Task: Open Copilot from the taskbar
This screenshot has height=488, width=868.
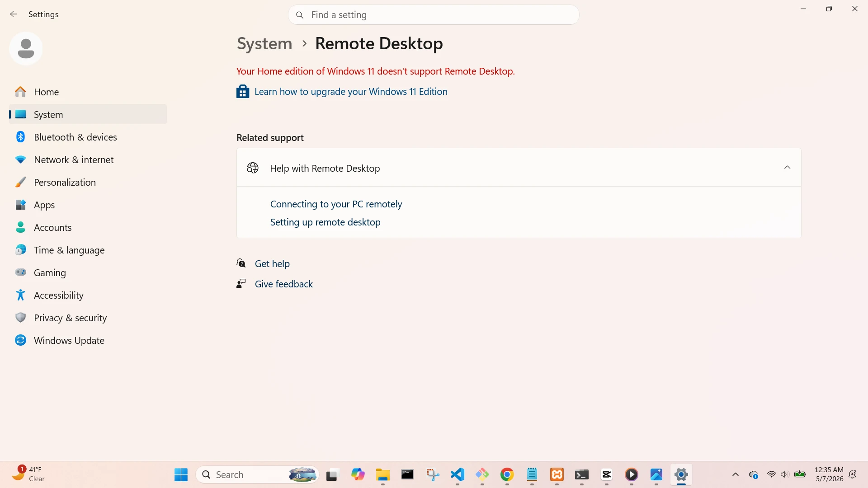Action: (x=358, y=474)
